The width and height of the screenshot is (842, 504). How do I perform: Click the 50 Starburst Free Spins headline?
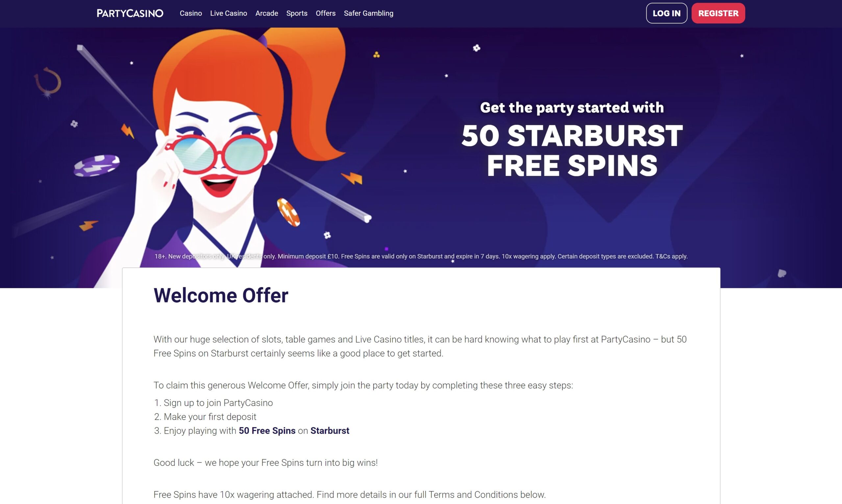click(x=572, y=151)
